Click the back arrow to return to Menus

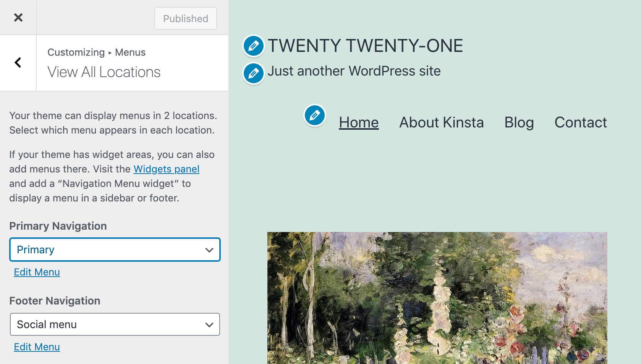pos(17,63)
